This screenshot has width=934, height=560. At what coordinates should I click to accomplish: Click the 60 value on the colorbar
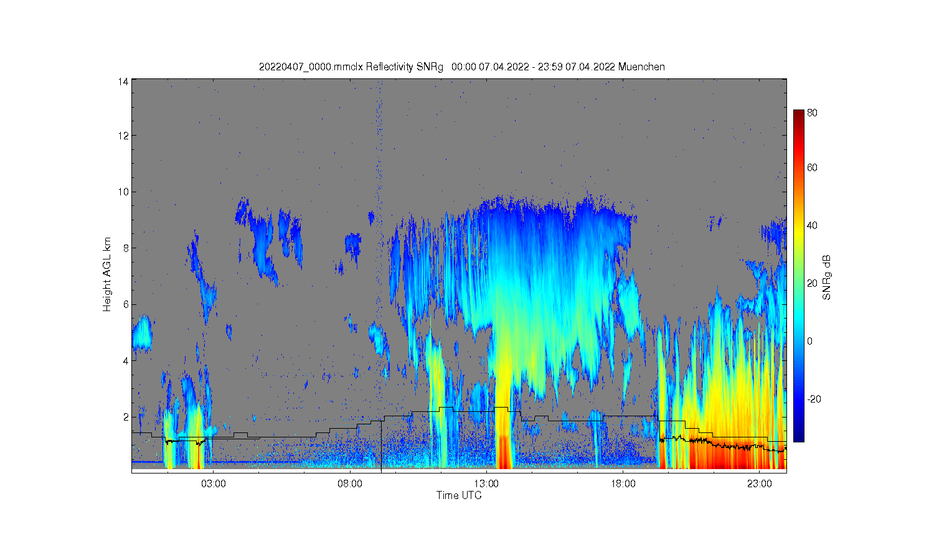click(812, 167)
